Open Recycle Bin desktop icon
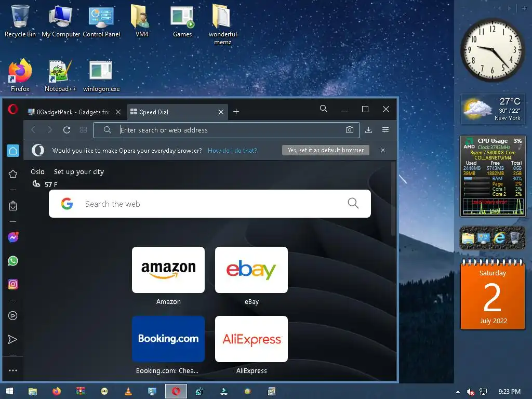Viewport: 532px width, 399px height. [20, 21]
